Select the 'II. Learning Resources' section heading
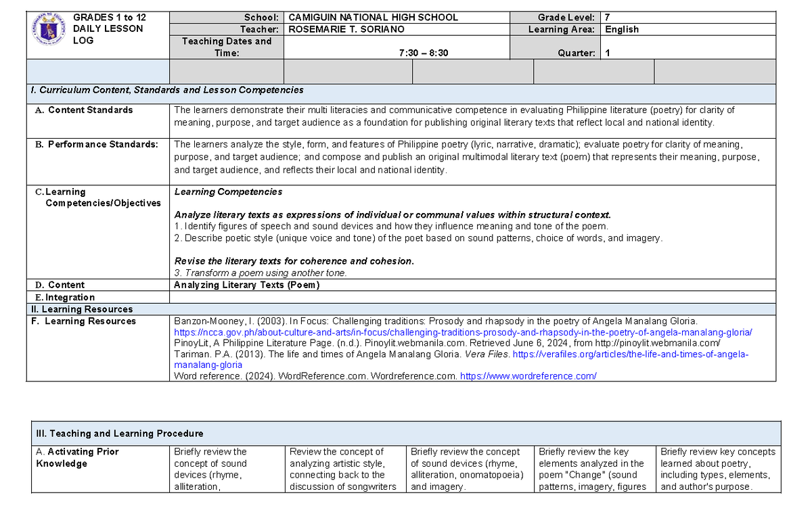 [x=81, y=309]
